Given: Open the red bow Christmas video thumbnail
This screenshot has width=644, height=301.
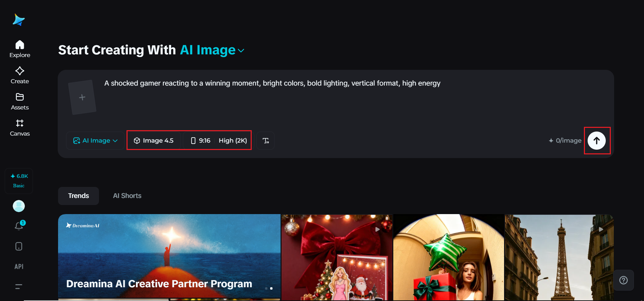Looking at the screenshot, I should click(337, 257).
